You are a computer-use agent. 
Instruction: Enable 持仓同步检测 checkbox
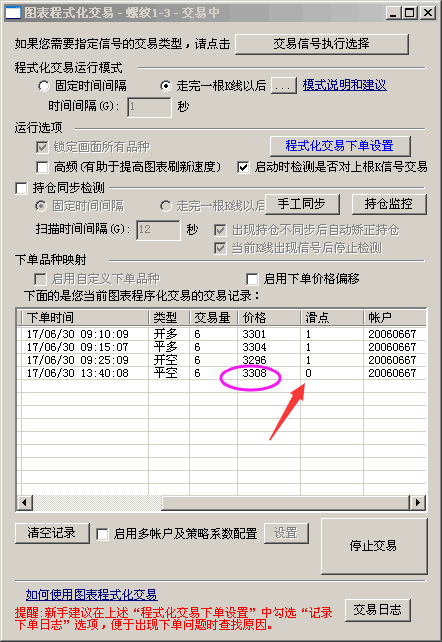21,188
